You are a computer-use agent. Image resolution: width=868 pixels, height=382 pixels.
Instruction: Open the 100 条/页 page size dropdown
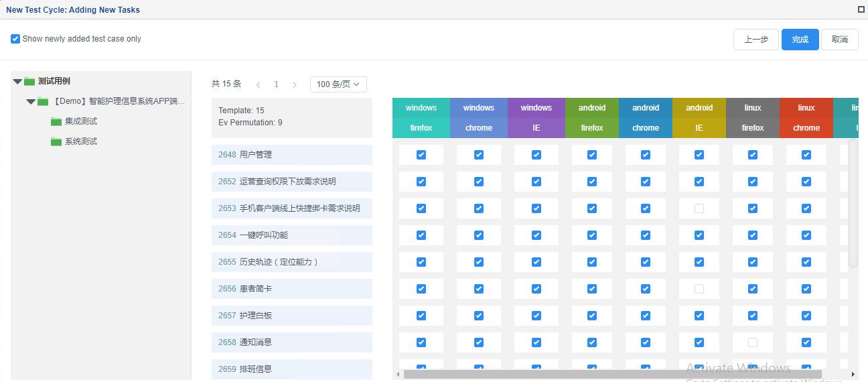point(338,84)
